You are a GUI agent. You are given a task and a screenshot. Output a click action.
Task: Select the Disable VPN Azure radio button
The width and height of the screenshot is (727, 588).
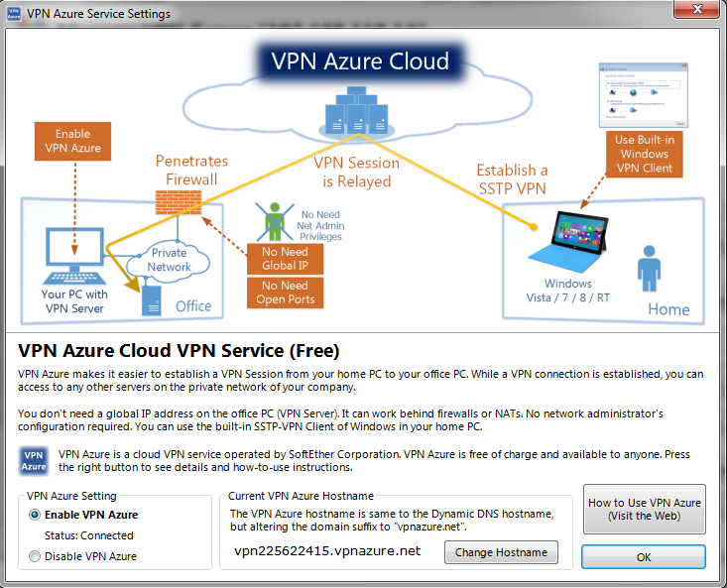pyautogui.click(x=35, y=556)
